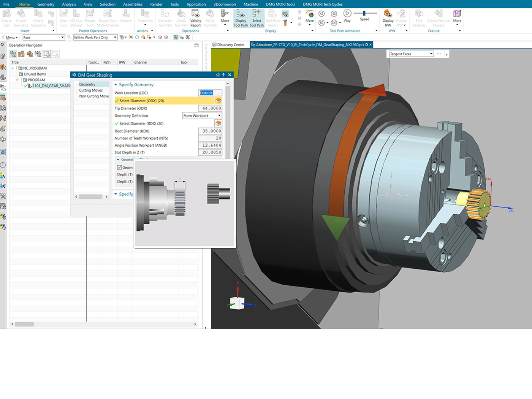Open the DMG MORI Tech Cycles tab
Screen dimensions: 532x399
click(x=322, y=4)
